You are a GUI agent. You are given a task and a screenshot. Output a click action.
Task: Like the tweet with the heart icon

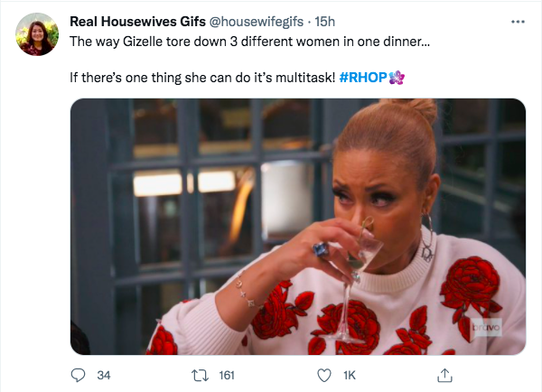(317, 373)
